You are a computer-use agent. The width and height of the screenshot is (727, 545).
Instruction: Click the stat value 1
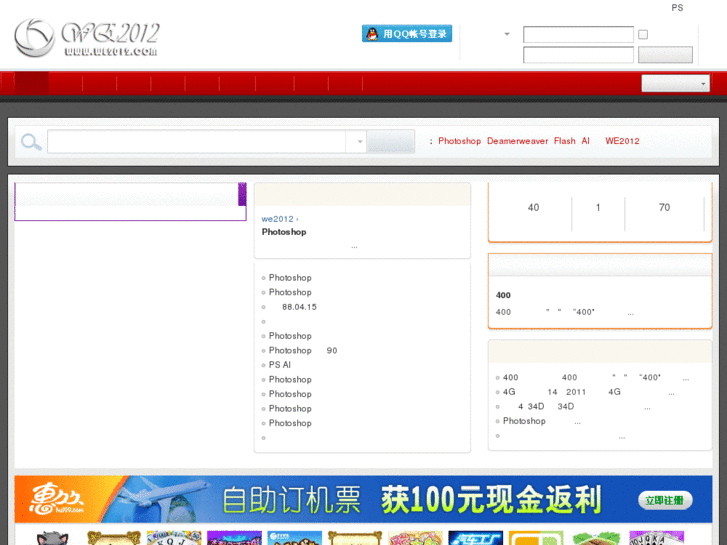598,207
